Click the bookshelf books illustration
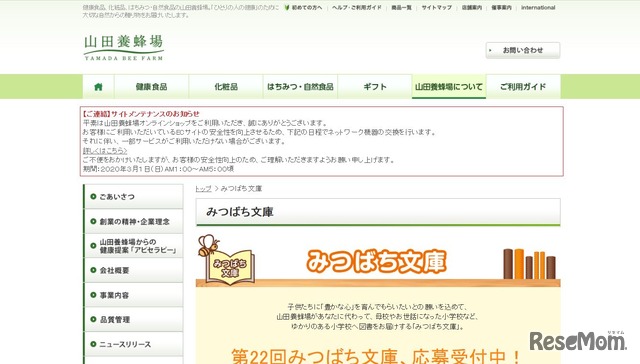The width and height of the screenshot is (640, 364). click(x=529, y=264)
